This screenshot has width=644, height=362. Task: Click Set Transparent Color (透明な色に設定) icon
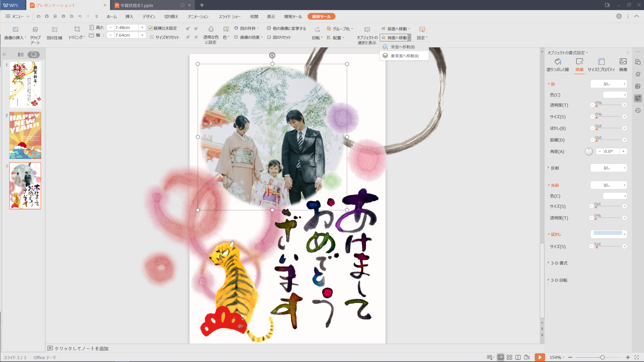(x=211, y=29)
